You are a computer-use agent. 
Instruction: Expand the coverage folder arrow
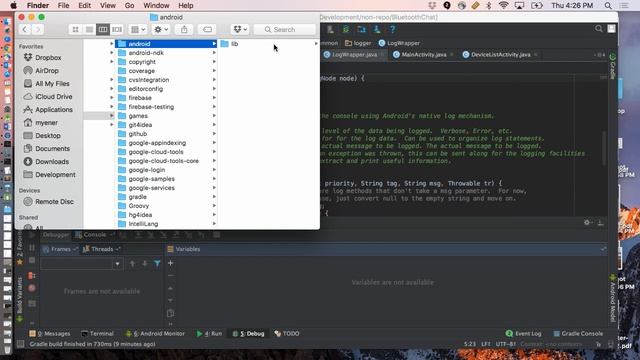(x=214, y=71)
